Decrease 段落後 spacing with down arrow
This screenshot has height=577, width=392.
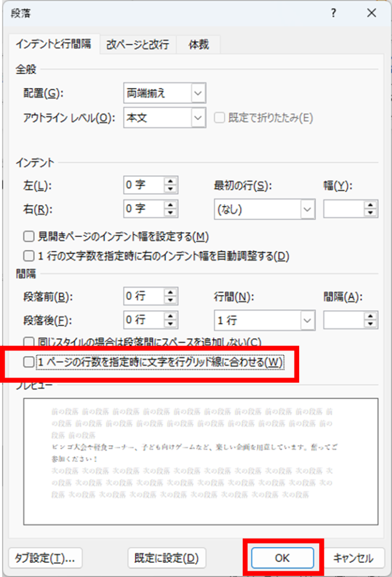point(170,325)
